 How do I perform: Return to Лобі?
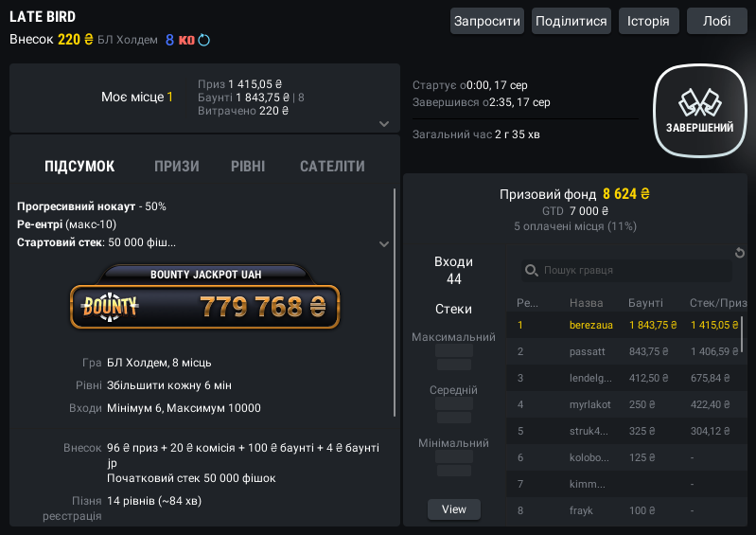coord(717,21)
